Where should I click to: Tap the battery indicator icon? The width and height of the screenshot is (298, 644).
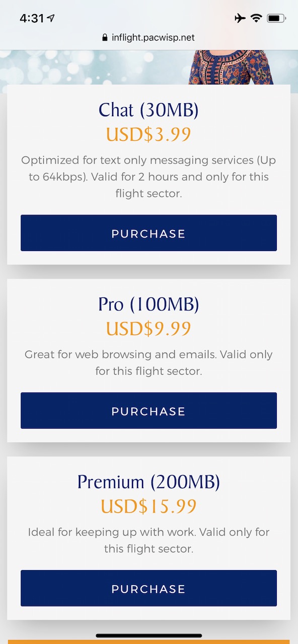click(x=276, y=19)
